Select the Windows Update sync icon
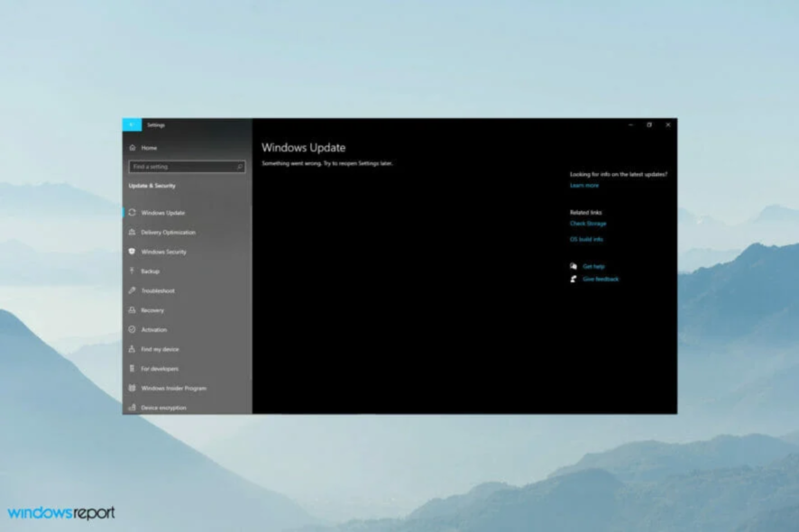Viewport: 799px width, 532px height. point(132,213)
